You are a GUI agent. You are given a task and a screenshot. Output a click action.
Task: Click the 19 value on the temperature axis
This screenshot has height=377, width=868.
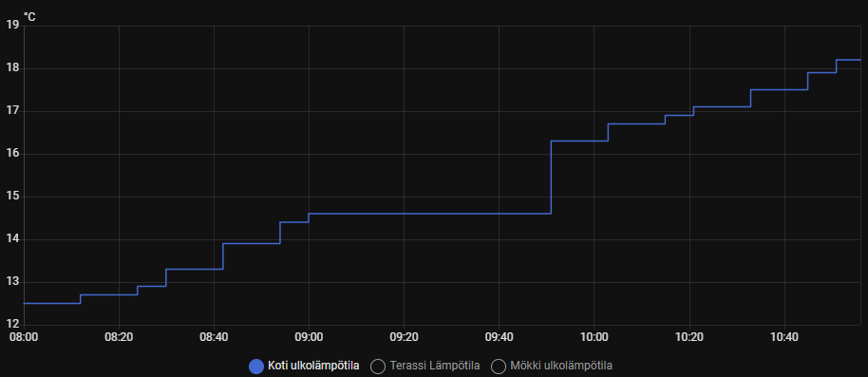click(12, 26)
